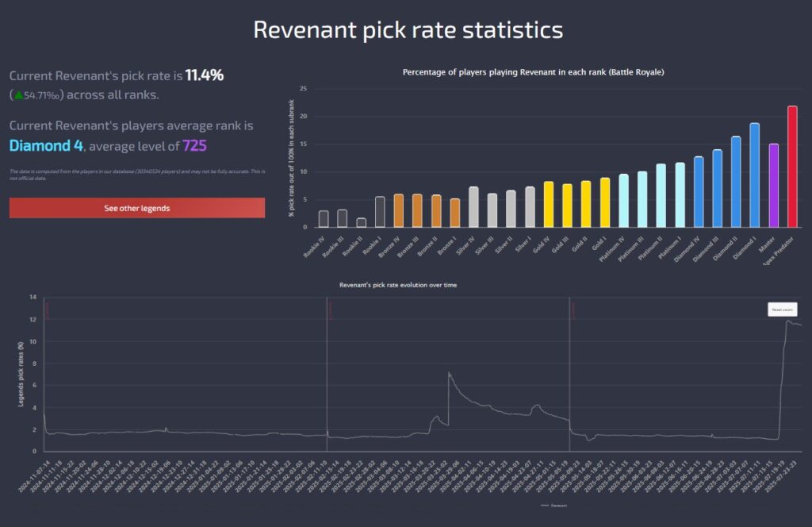Click bar chart title about each rank
This screenshot has width=812, height=527.
click(534, 72)
